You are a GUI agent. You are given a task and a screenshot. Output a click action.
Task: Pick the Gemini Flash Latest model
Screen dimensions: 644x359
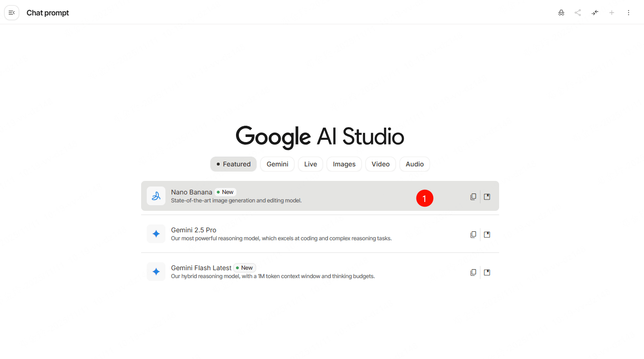280,272
